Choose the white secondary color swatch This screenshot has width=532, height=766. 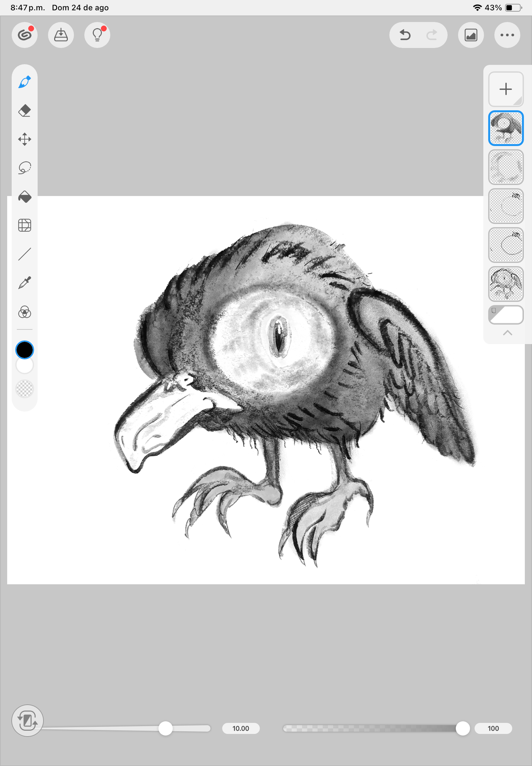[25, 365]
